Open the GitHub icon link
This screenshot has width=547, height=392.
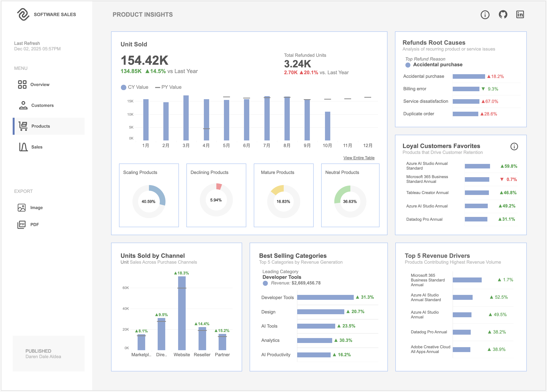pyautogui.click(x=503, y=14)
